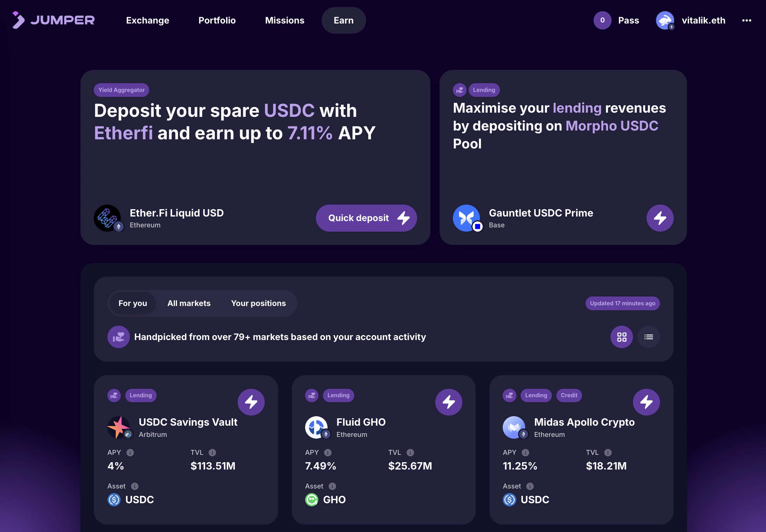The width and height of the screenshot is (766, 532).
Task: Click the Ether.Fi Liquid USD name
Action: (177, 213)
